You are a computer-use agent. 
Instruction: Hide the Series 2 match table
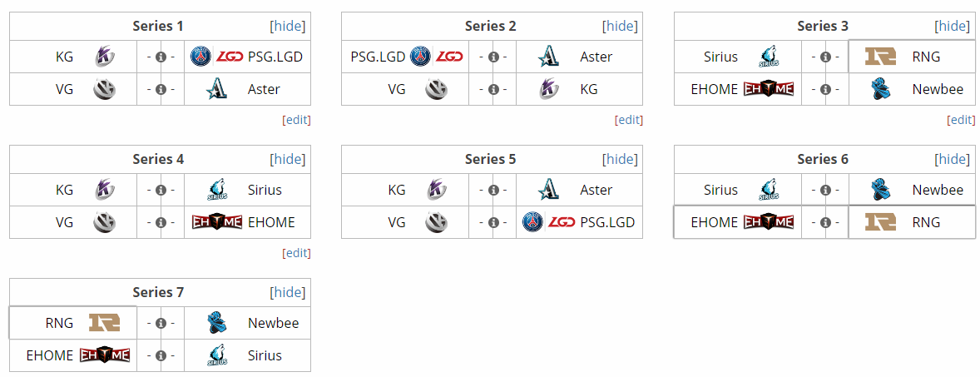[620, 27]
